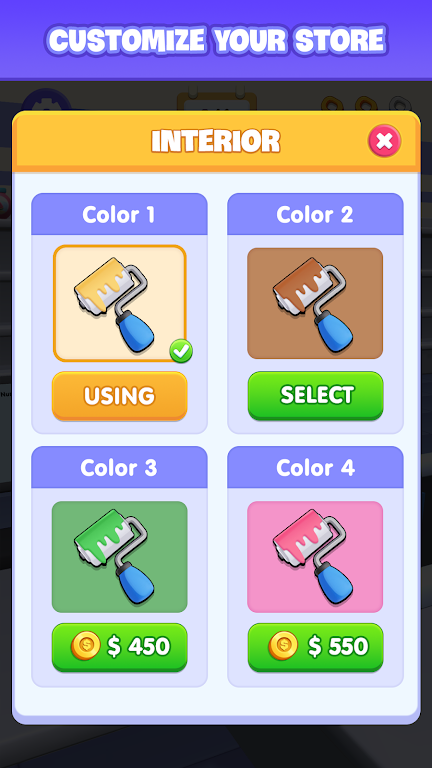Pick the brown color swatch background
Viewport: 432px width, 768px height.
pyautogui.click(x=315, y=303)
